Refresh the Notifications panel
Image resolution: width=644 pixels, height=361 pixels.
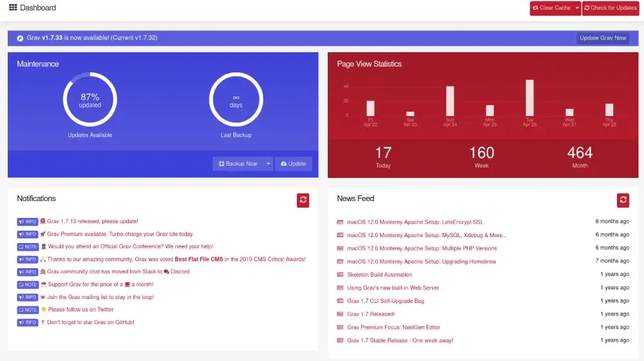[x=303, y=200]
